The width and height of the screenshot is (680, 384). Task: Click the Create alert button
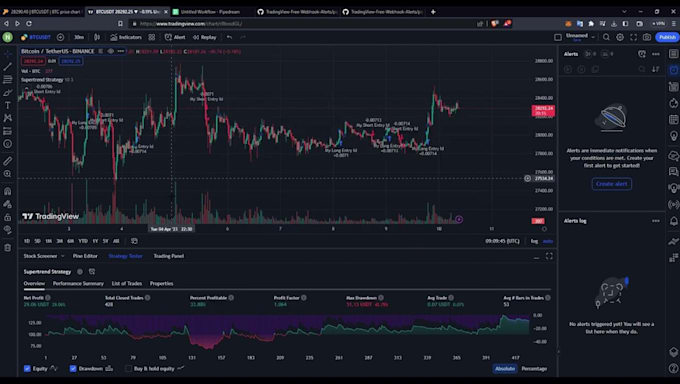click(x=611, y=184)
